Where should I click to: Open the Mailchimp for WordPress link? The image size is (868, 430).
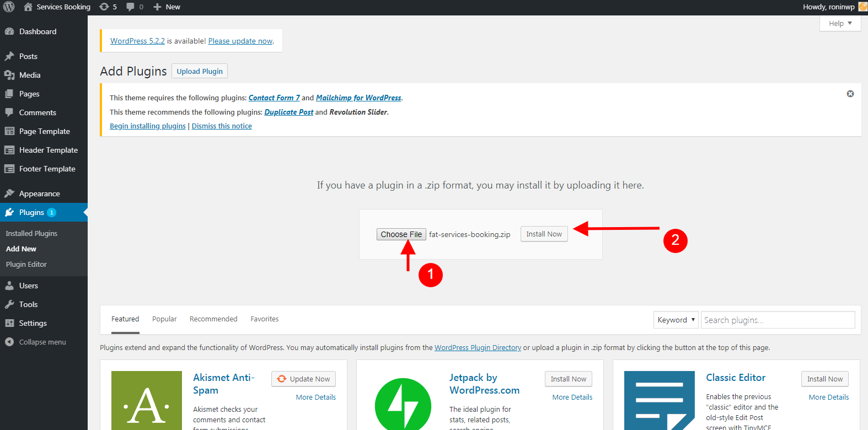(x=358, y=98)
